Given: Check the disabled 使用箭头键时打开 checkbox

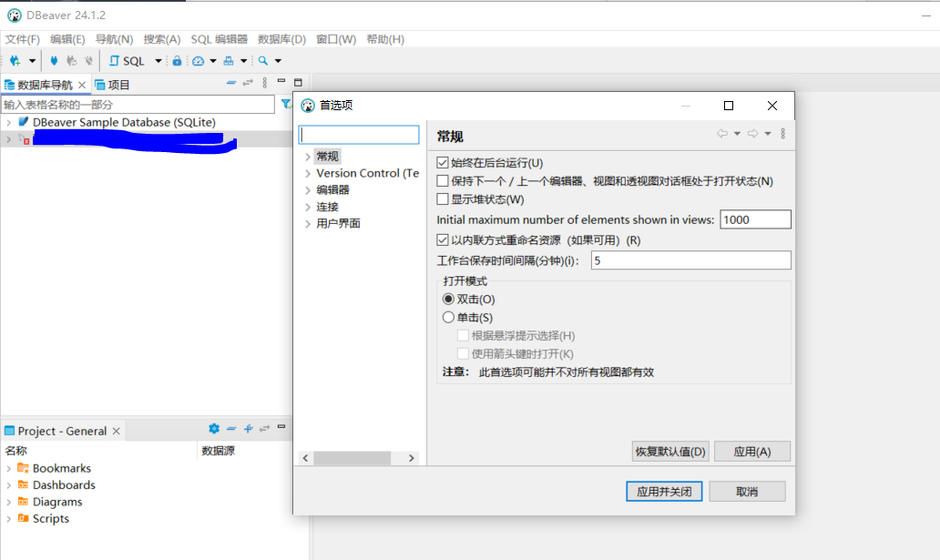Looking at the screenshot, I should (463, 353).
